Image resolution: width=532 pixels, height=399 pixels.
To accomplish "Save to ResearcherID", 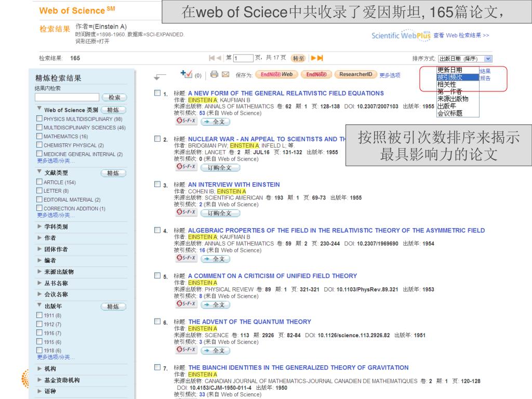I will pyautogui.click(x=355, y=74).
